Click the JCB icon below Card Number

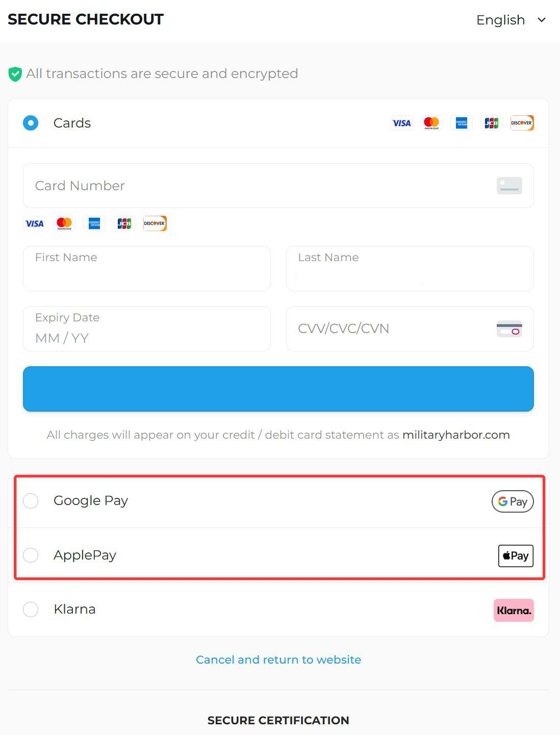[x=124, y=223]
